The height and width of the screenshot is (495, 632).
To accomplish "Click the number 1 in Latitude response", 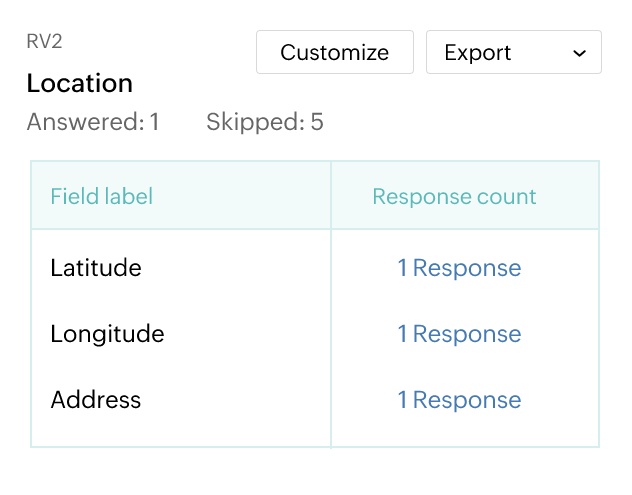I will [402, 268].
